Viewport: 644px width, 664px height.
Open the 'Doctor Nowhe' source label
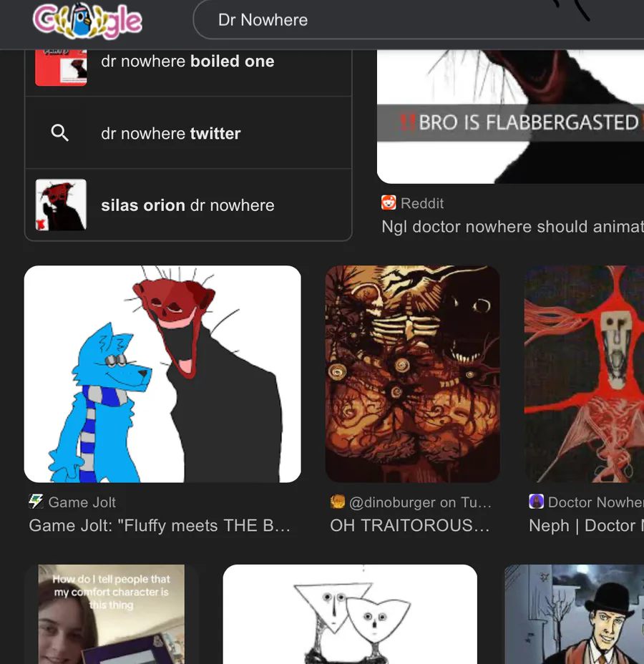[596, 502]
